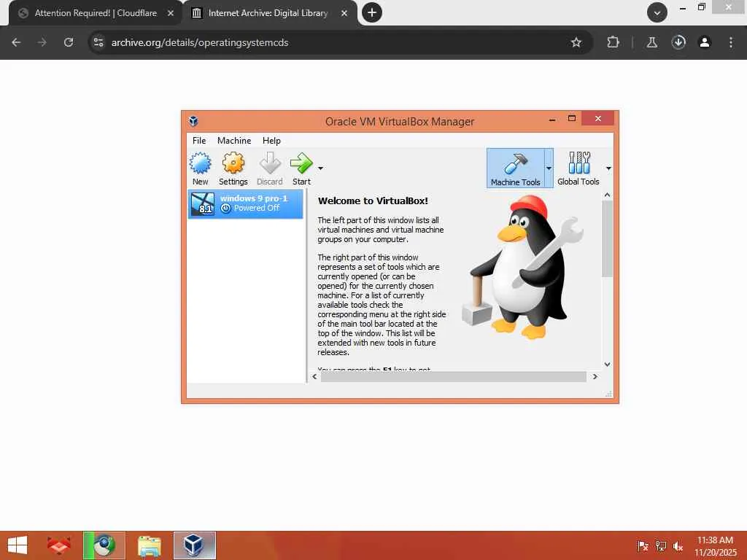Start the selected VM with green arrow
The width and height of the screenshot is (747, 560).
(301, 163)
